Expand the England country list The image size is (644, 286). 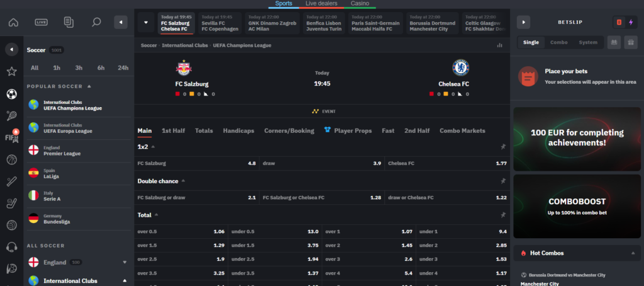125,262
